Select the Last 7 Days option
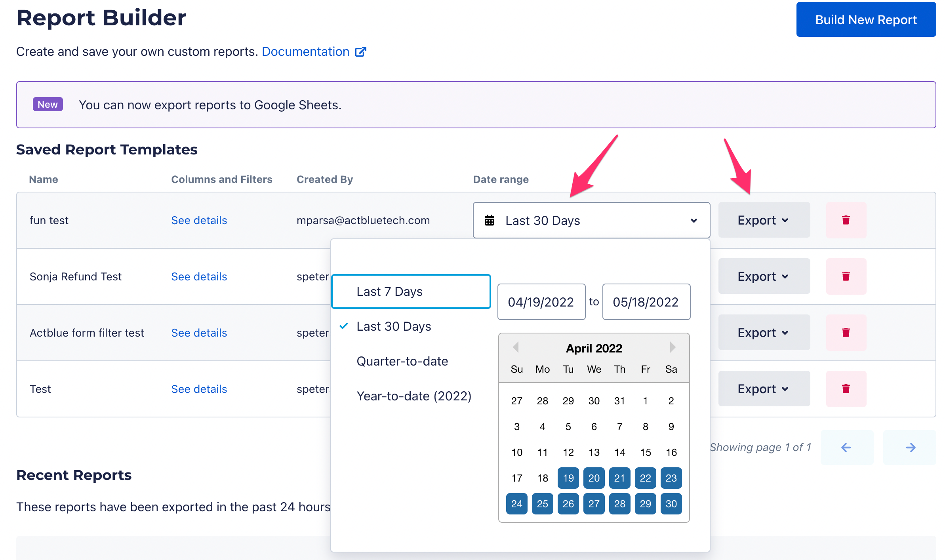This screenshot has width=945, height=560. [411, 291]
